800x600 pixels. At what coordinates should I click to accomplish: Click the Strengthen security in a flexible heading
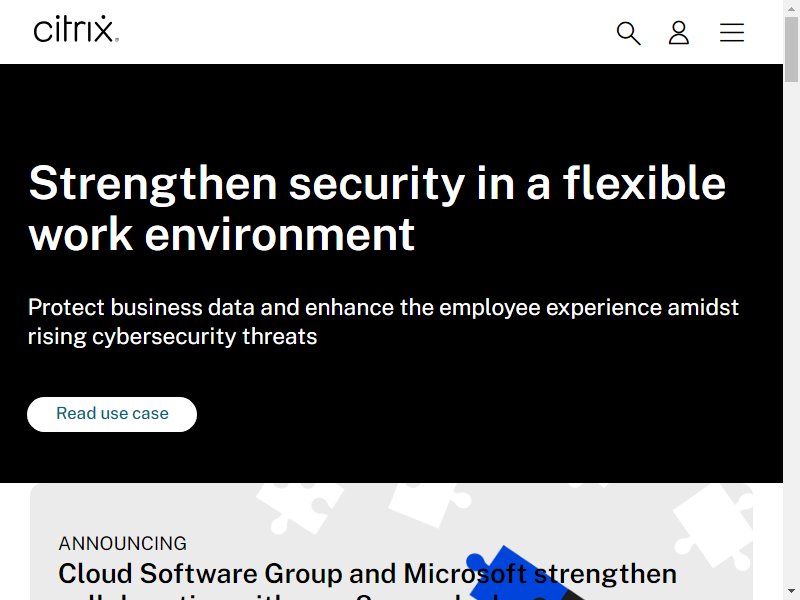377,184
